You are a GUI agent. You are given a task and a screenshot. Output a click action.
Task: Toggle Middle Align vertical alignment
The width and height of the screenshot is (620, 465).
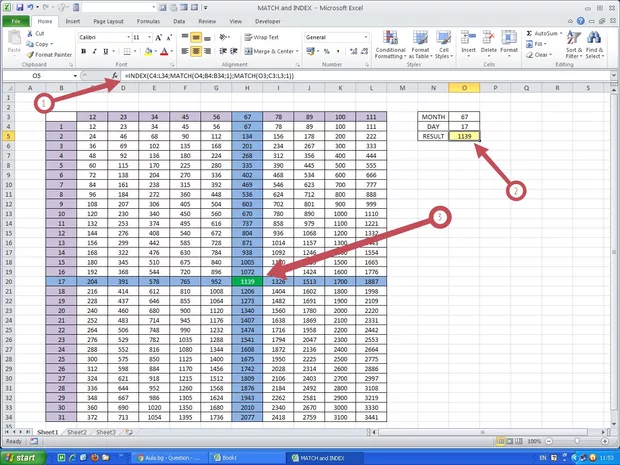(196, 38)
